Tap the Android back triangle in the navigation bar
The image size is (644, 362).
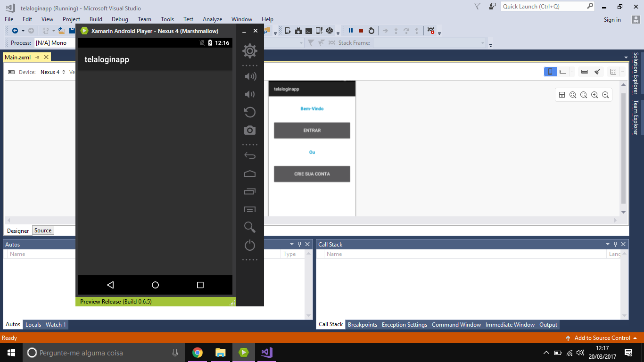coord(110,285)
